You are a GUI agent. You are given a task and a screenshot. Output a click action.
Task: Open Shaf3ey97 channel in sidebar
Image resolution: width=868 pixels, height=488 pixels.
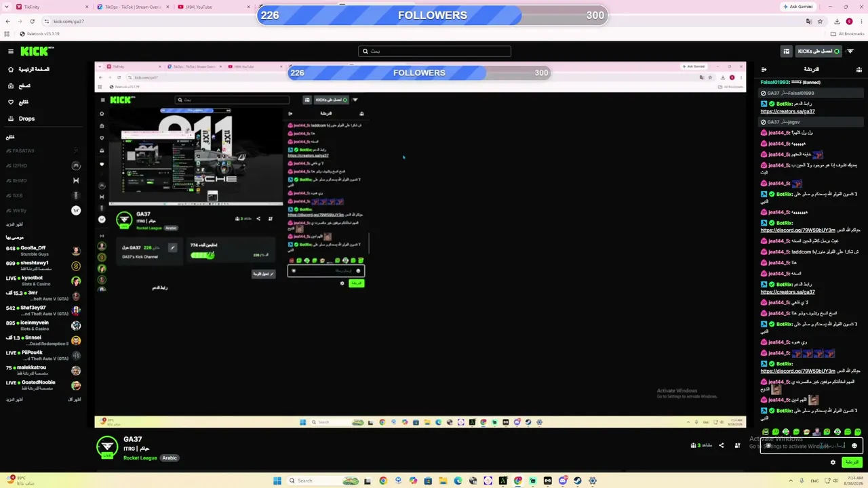(43, 310)
